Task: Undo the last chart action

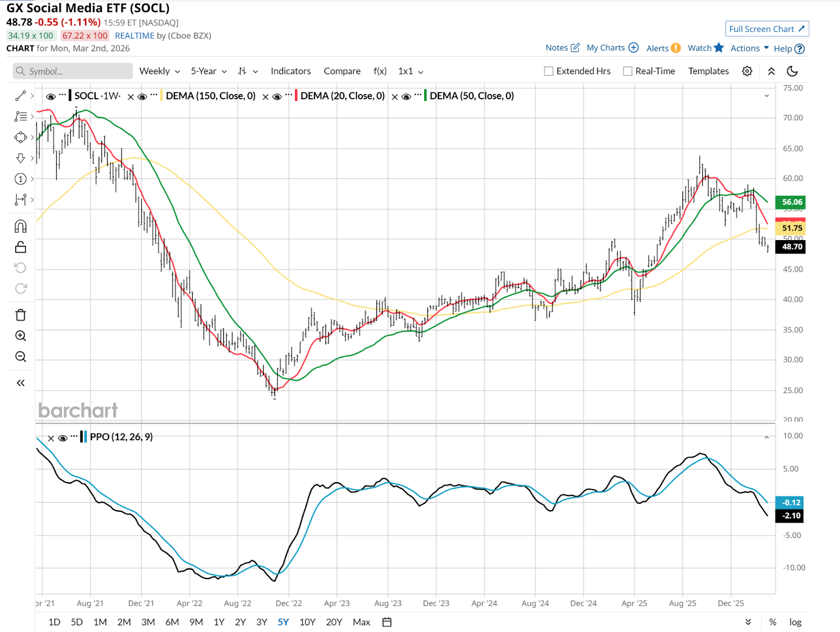Action: pos(20,268)
